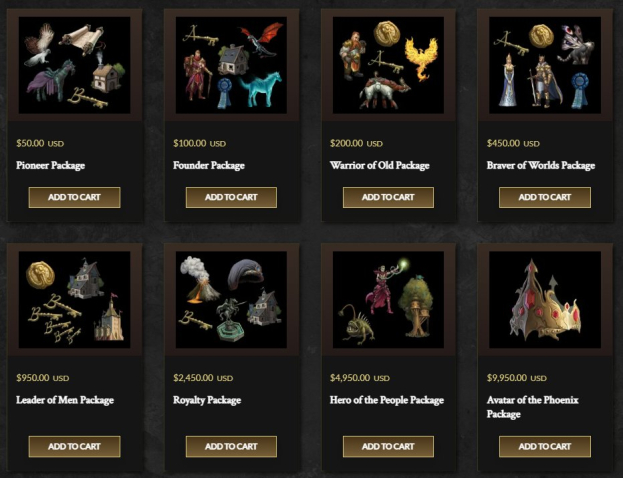View the Warrior of Old Package image
The width and height of the screenshot is (623, 478).
click(x=388, y=65)
